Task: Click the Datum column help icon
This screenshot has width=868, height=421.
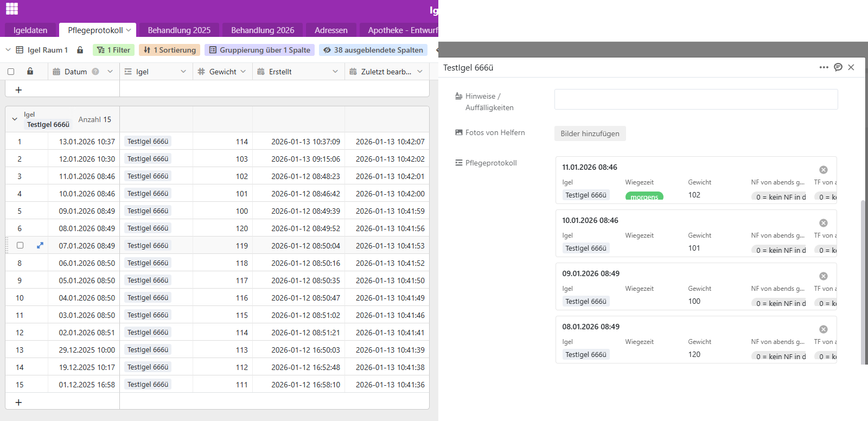Action: (95, 72)
